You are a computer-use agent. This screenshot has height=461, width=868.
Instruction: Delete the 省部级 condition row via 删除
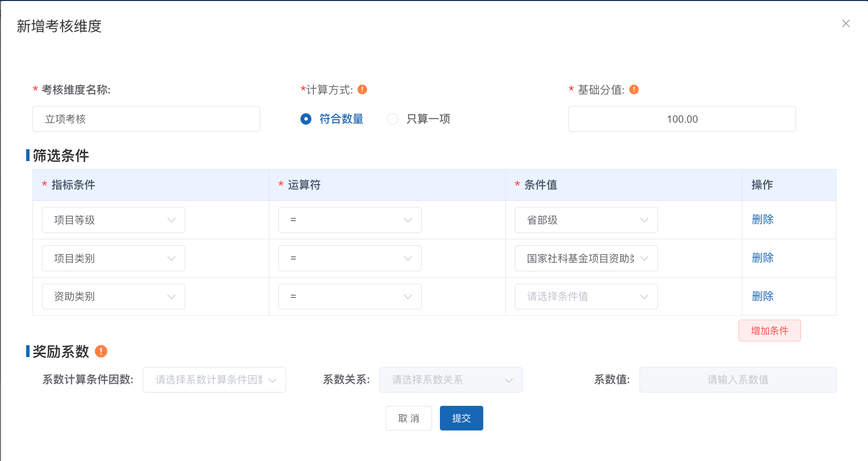pyautogui.click(x=762, y=220)
